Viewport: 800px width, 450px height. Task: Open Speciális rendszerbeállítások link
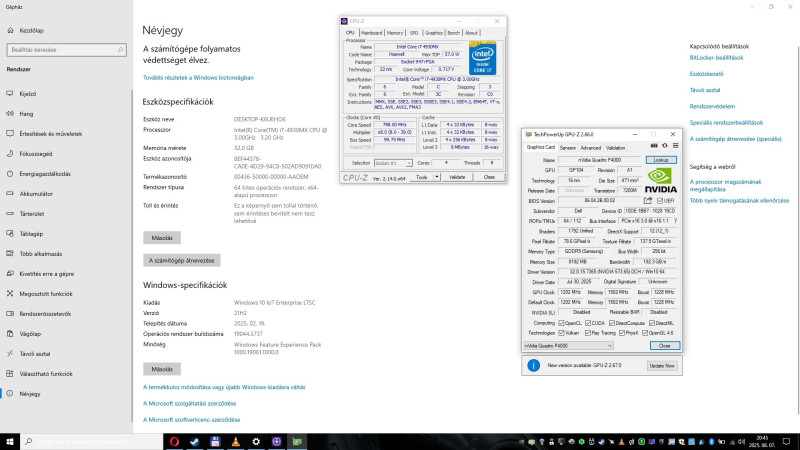726,123
